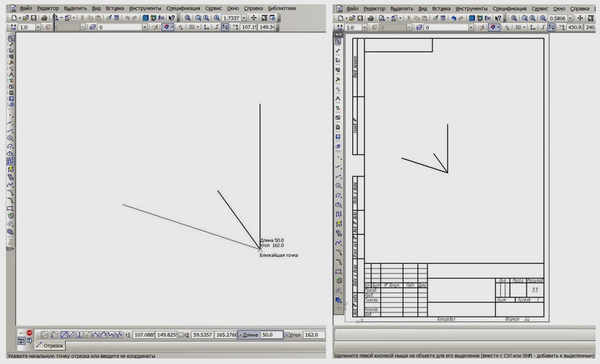Click Длина value field 50.0
Image resolution: width=600 pixels, height=364 pixels.
click(272, 334)
